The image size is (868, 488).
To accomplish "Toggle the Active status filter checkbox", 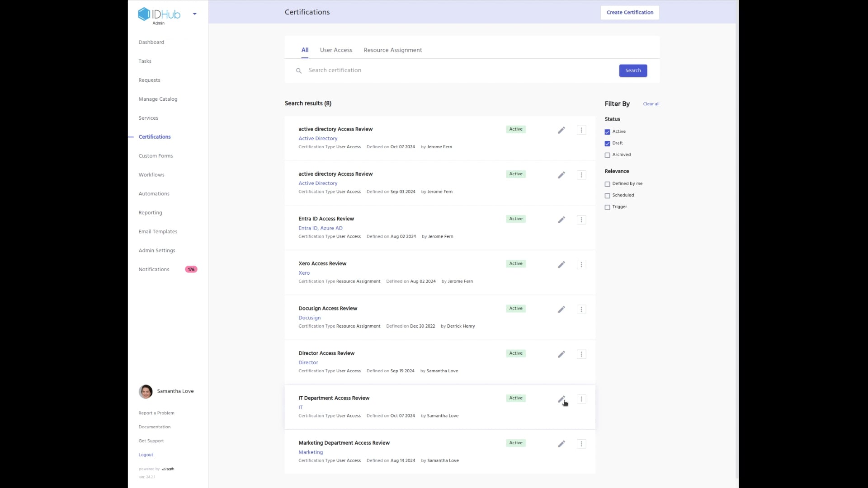I will pos(608,131).
